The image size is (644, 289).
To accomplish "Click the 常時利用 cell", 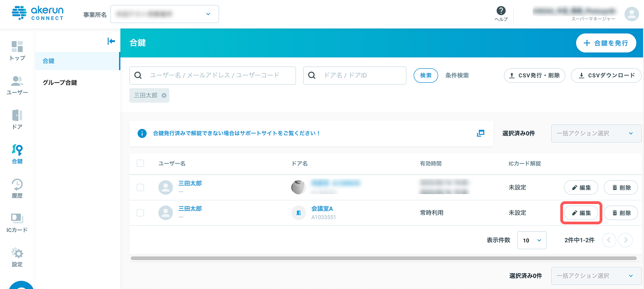I will click(x=432, y=213).
